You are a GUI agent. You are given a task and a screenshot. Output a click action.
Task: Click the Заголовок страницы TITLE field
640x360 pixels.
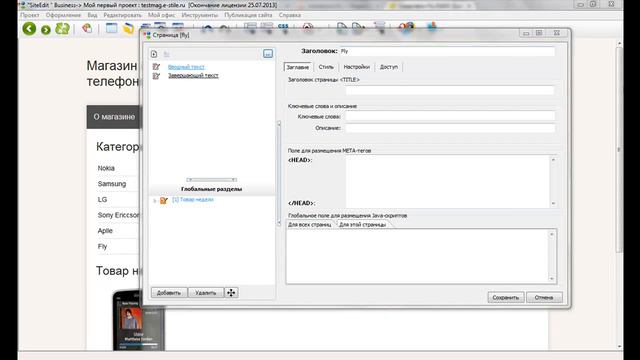(450, 90)
